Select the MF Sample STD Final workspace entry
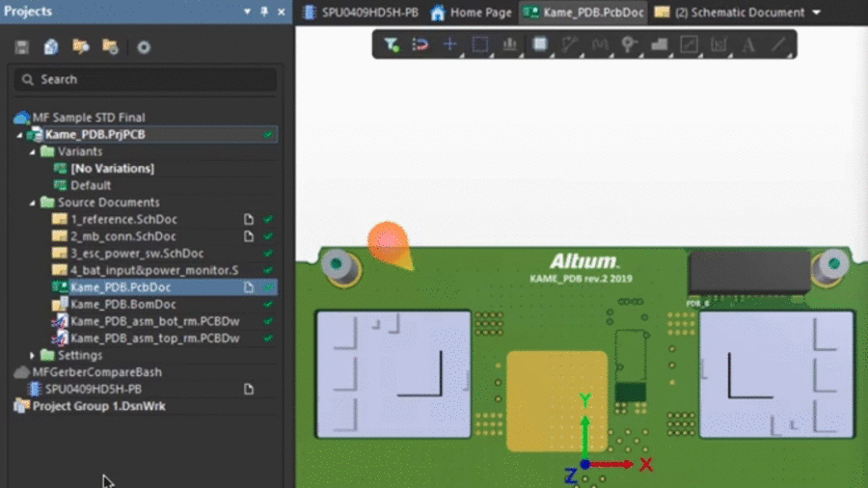 pyautogui.click(x=89, y=118)
